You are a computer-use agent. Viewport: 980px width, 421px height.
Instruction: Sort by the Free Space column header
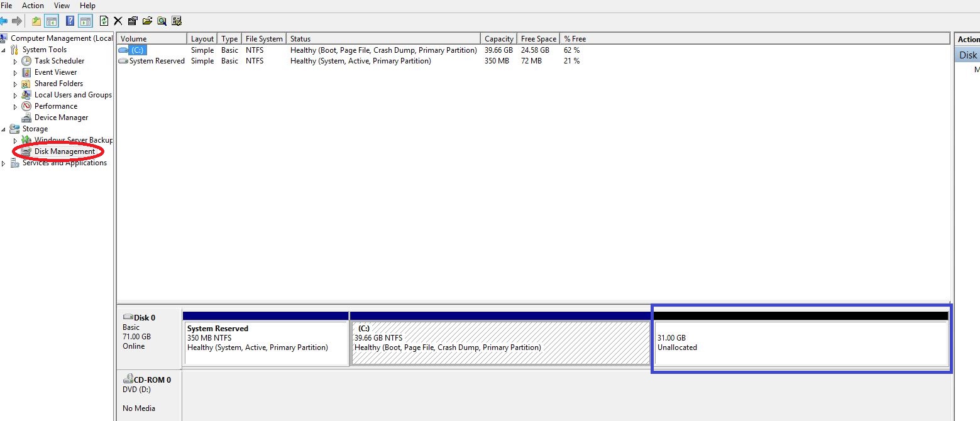(x=538, y=39)
